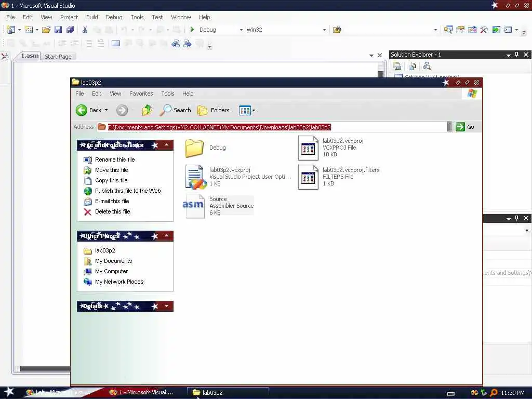
Task: Click Microsoft Visual Studio taskbar button
Action: click(x=141, y=393)
